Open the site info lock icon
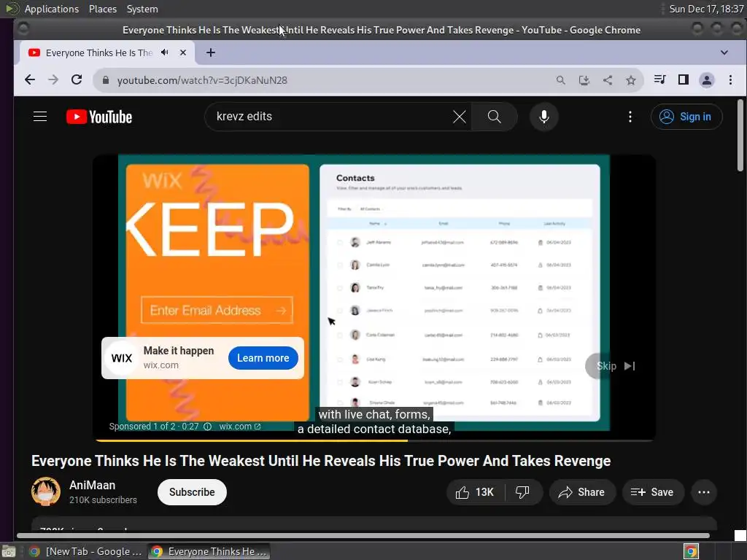 coord(106,80)
